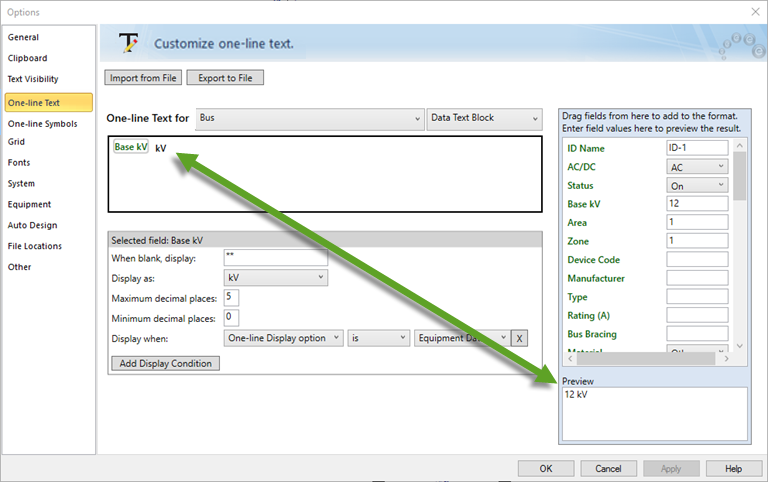Close the Options dialog window

point(753,11)
